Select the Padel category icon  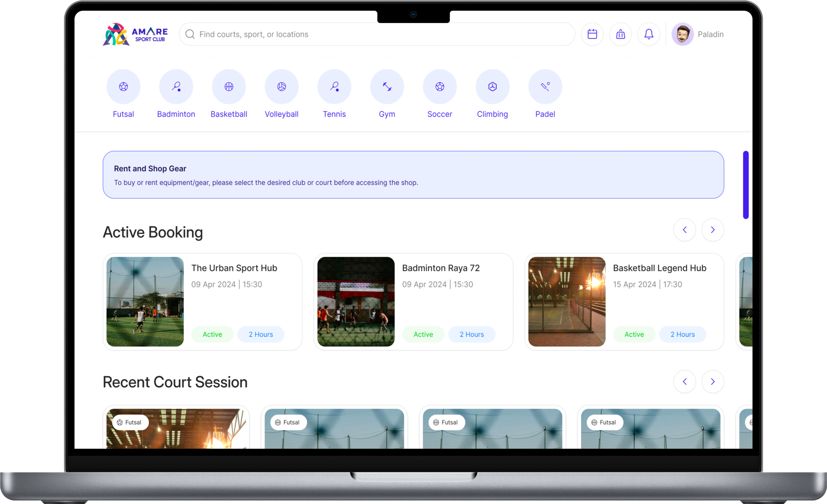545,87
